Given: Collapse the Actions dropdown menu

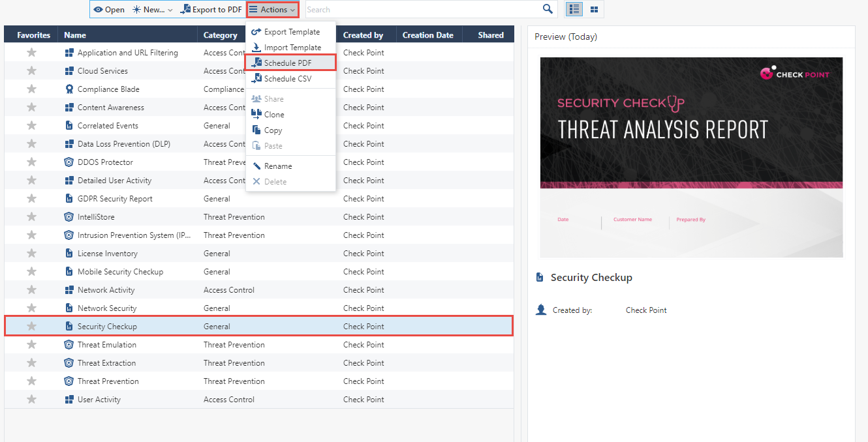Looking at the screenshot, I should [x=273, y=9].
